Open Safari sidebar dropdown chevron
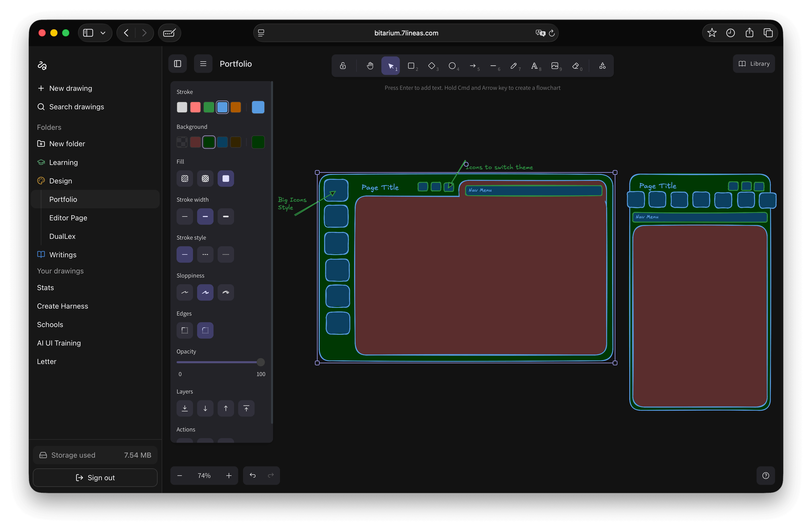 [x=103, y=33]
